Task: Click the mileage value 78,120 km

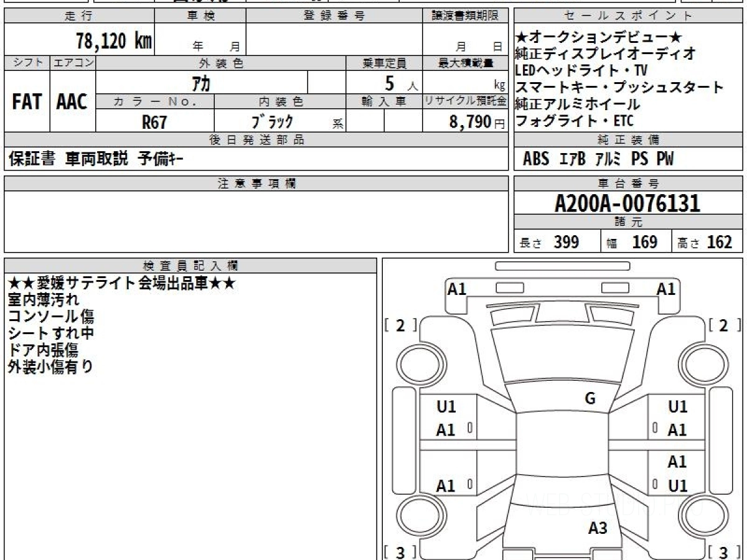Action: pos(114,42)
